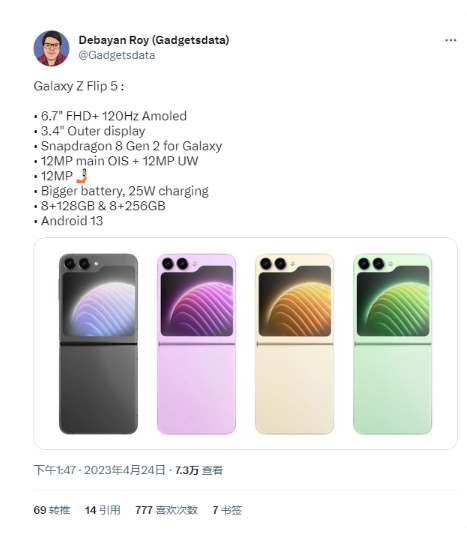The height and width of the screenshot is (540, 467).
Task: Click the cream phone's flash LED dot
Action: pyautogui.click(x=292, y=264)
